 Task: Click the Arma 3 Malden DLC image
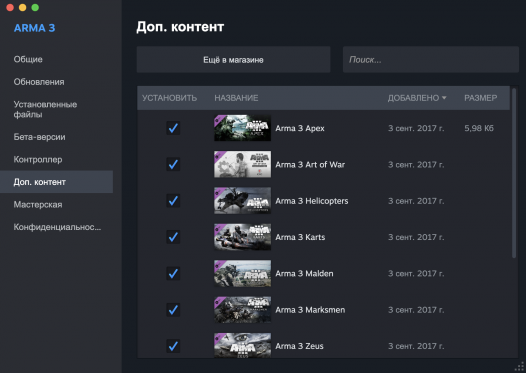242,273
